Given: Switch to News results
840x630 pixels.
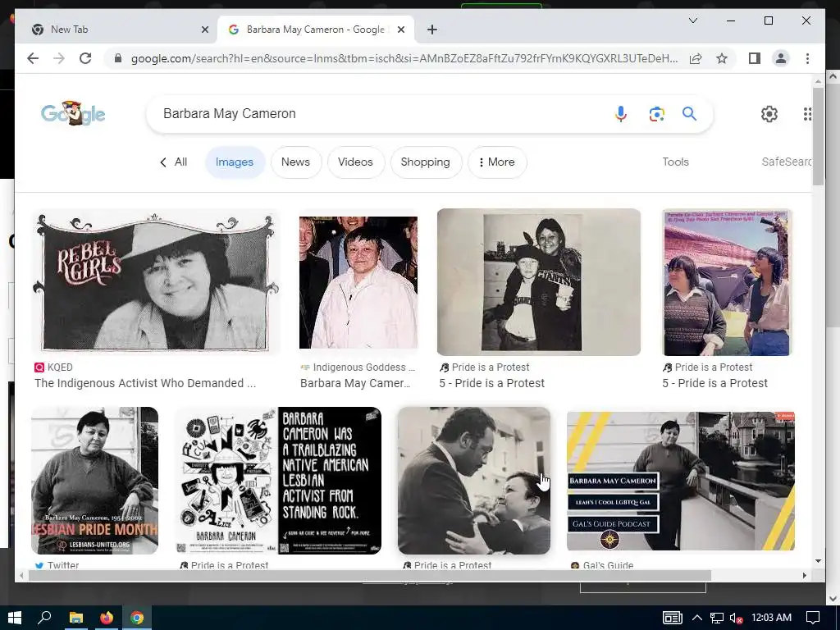Looking at the screenshot, I should coord(295,162).
